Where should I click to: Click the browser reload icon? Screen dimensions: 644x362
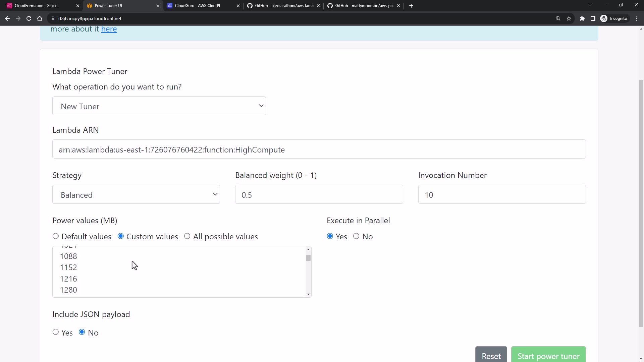tap(29, 18)
